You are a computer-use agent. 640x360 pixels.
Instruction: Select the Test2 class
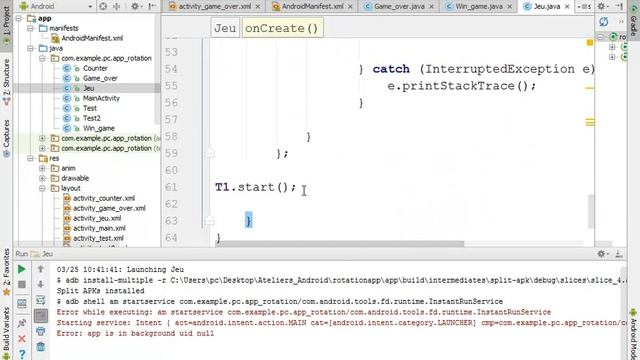tap(82, 118)
